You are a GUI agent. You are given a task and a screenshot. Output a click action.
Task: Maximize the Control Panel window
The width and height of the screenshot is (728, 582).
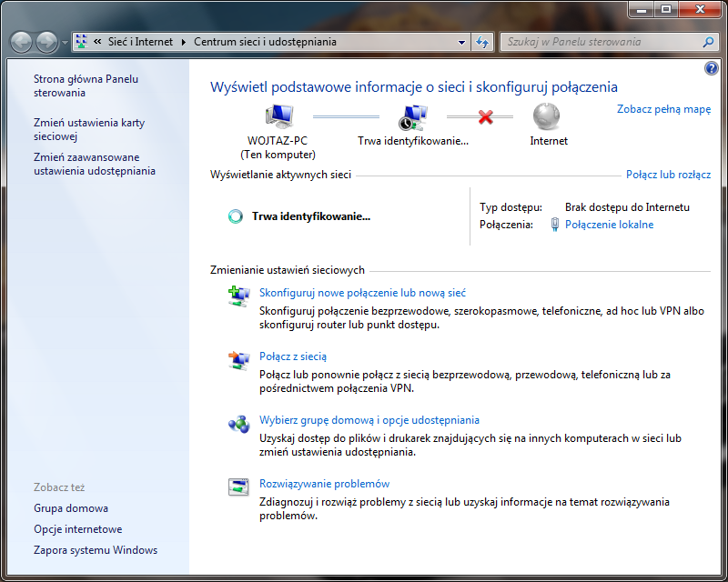coord(666,10)
